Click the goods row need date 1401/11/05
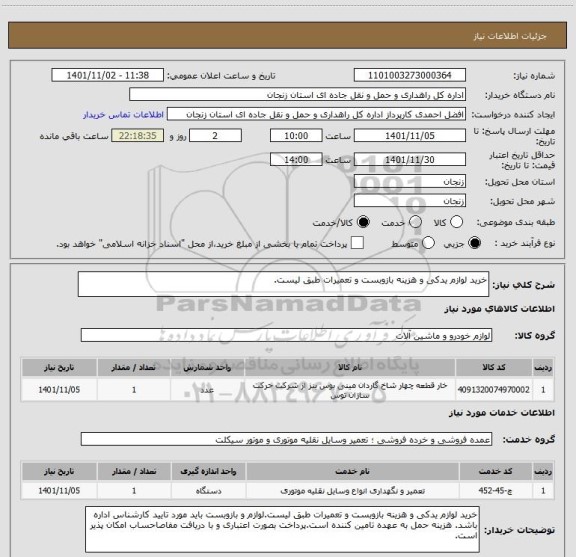Screen dimensions: 576x557 pos(59,390)
